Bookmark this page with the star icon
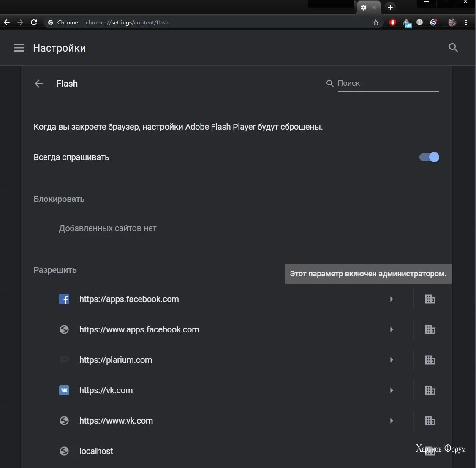Viewport: 476px width, 468px height. [376, 22]
